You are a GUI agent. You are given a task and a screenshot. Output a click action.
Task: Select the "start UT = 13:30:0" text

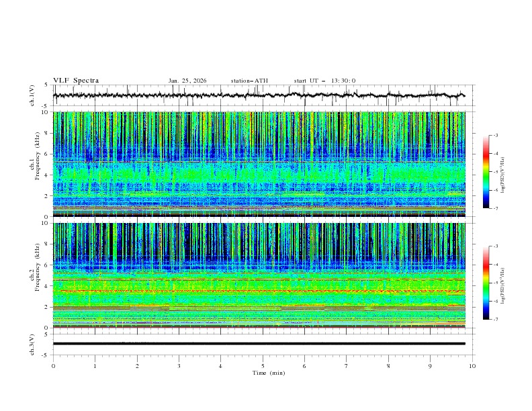(x=324, y=81)
